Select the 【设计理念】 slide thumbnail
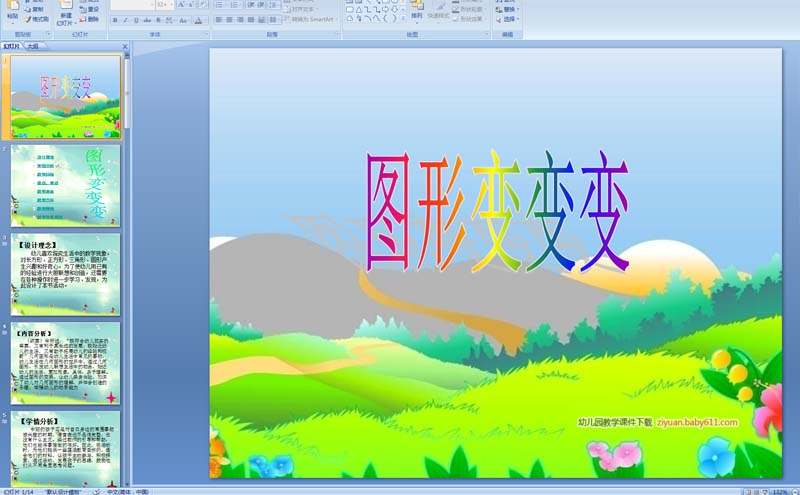The image size is (800, 495). point(66,275)
